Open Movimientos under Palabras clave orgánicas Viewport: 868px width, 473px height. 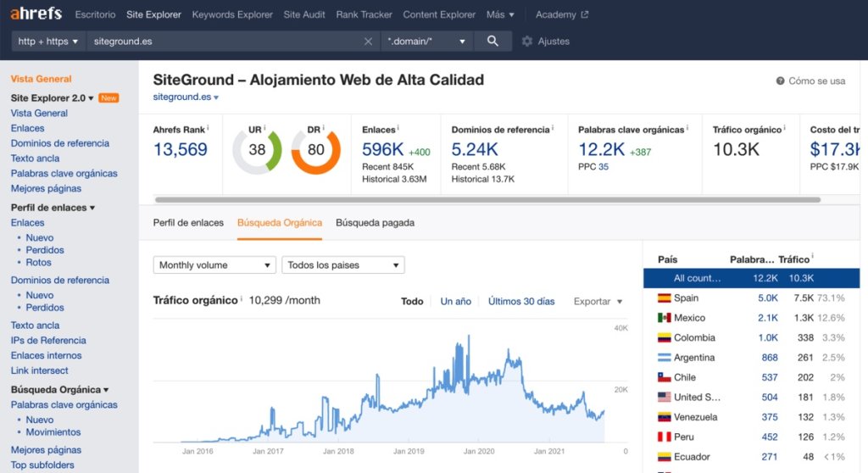[53, 432]
